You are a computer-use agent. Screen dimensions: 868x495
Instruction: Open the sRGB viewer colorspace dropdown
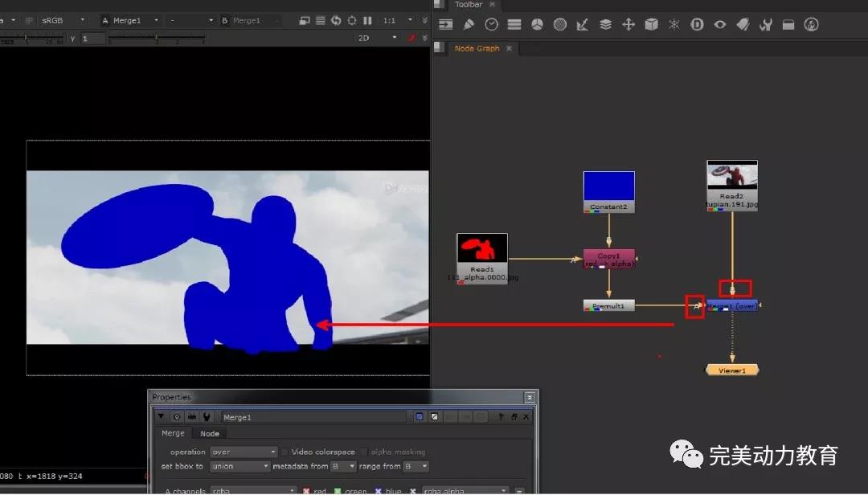tap(63, 20)
